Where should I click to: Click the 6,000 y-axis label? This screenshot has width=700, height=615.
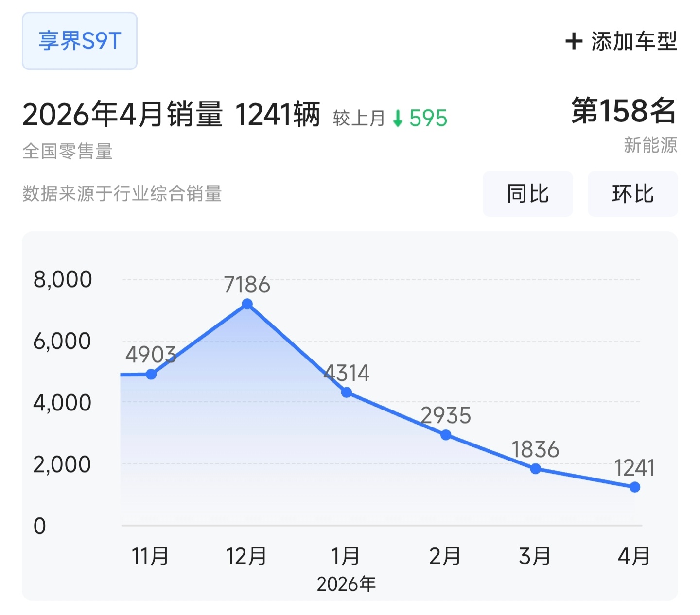coord(62,341)
